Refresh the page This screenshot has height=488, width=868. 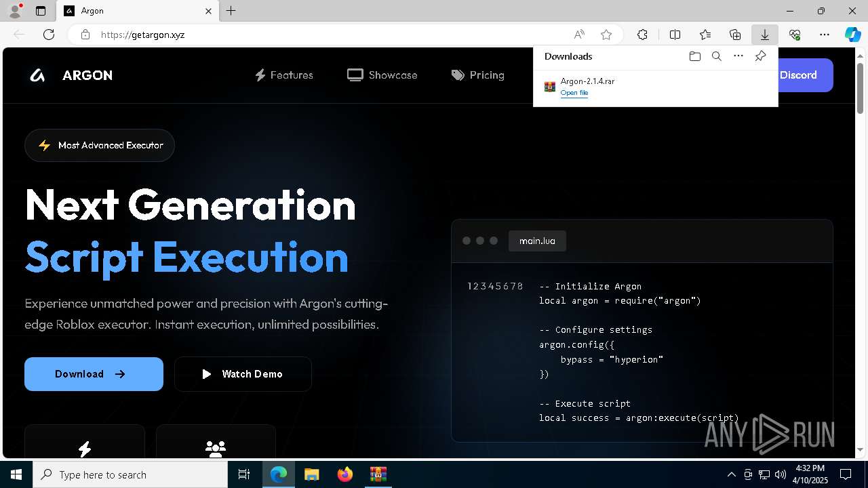pos(49,35)
